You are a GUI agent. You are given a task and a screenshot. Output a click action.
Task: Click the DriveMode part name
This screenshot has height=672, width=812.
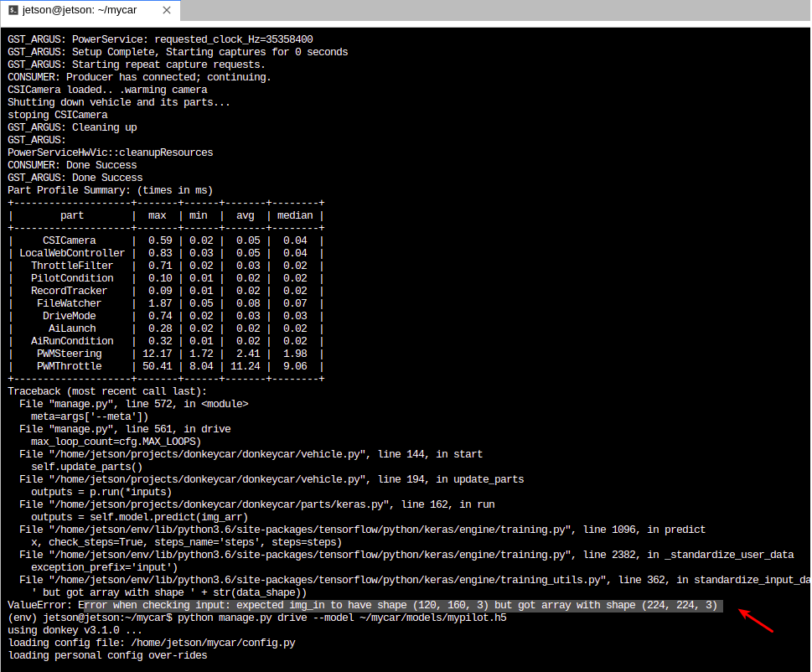coord(69,316)
